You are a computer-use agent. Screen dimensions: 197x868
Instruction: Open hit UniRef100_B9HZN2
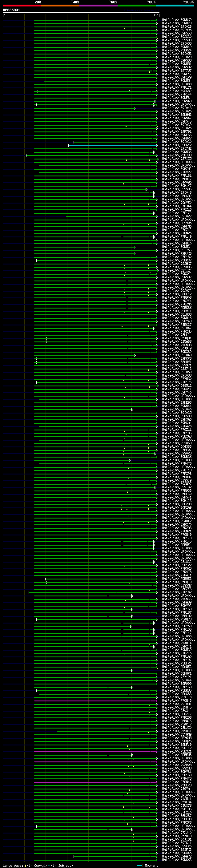click(x=177, y=169)
